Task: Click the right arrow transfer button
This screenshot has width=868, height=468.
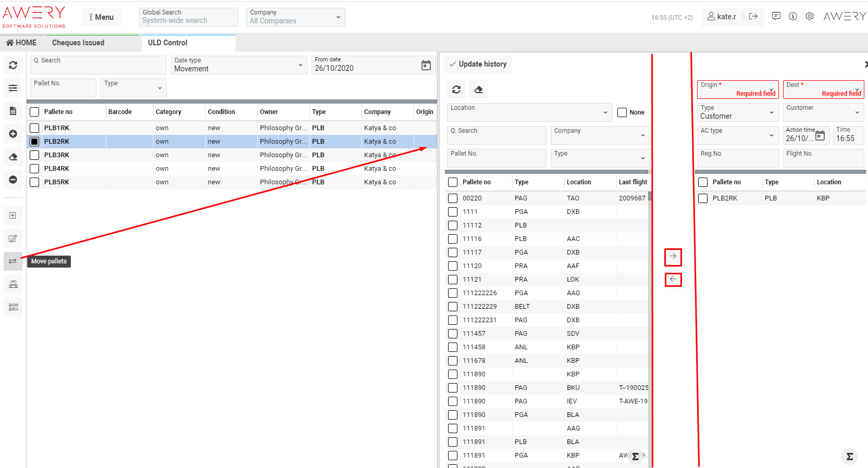Action: (x=673, y=257)
